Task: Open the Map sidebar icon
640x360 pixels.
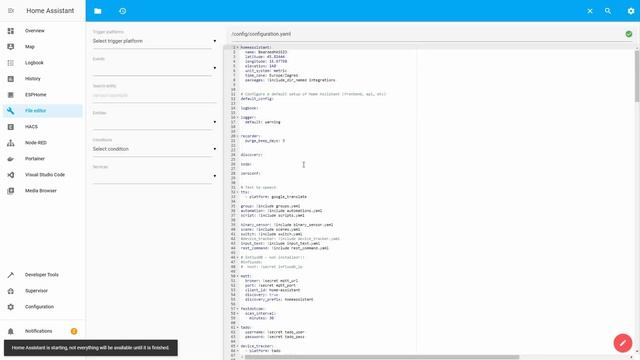Action: [x=11, y=47]
